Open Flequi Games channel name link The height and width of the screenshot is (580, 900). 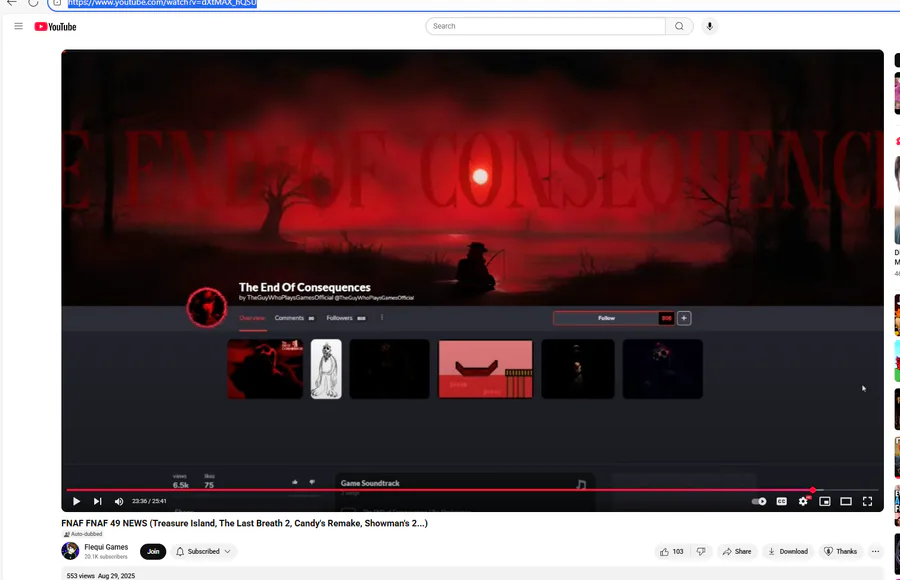[x=106, y=547]
